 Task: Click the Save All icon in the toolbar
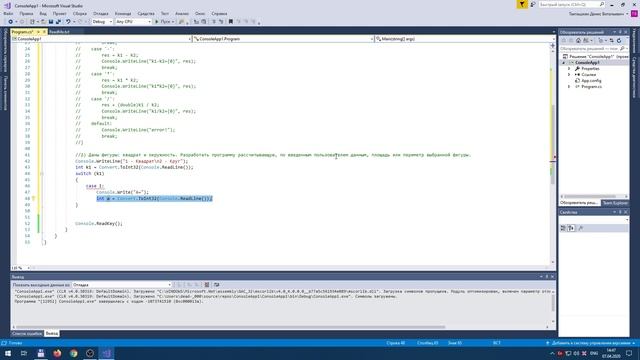point(58,22)
